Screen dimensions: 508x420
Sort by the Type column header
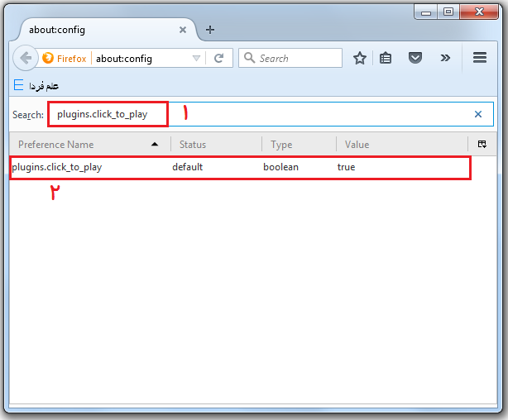298,145
